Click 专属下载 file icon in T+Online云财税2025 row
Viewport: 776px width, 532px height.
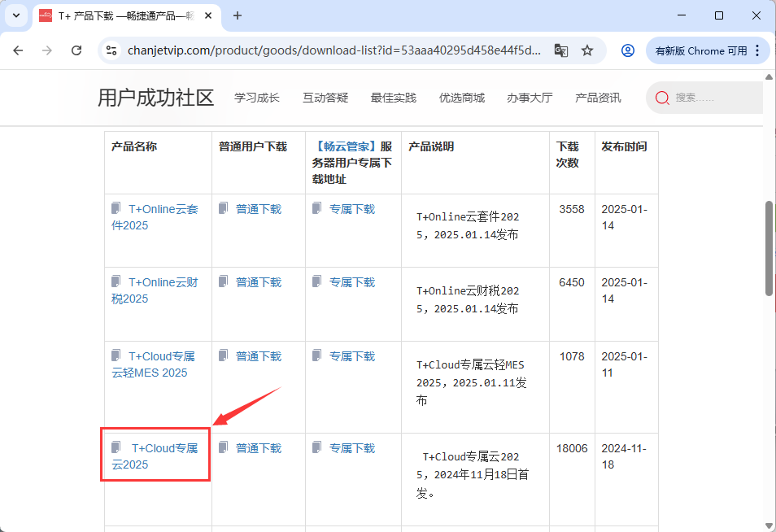click(x=317, y=281)
